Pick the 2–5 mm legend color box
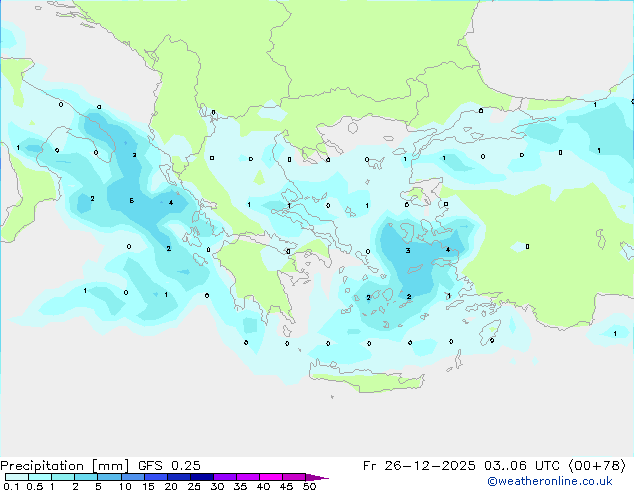 point(86,477)
